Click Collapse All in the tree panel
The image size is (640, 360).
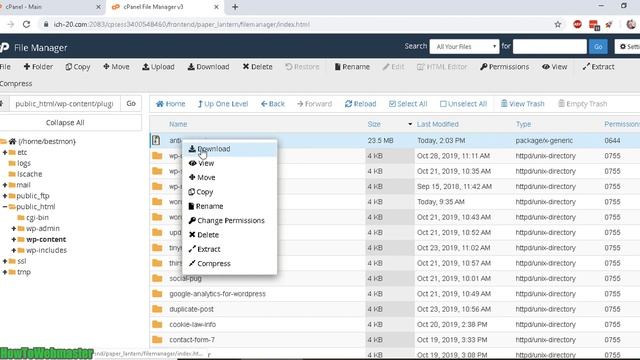[65, 122]
